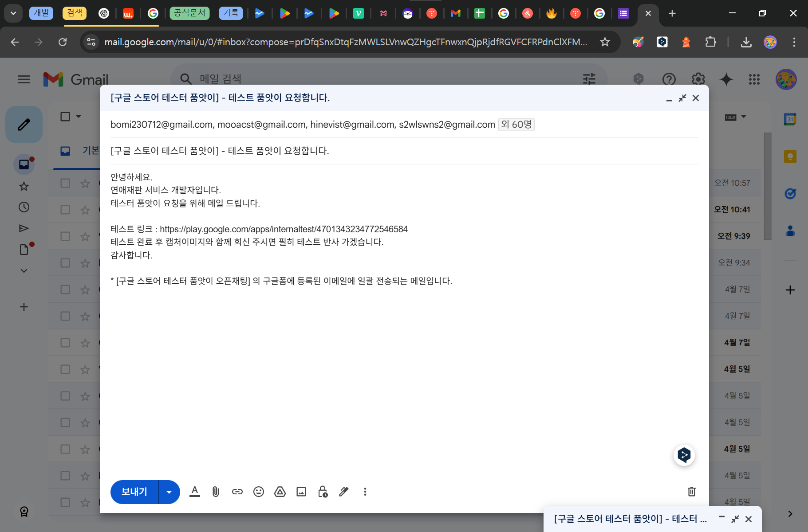This screenshot has width=808, height=532.
Task: Open Chrome three-dot menu
Action: pyautogui.click(x=794, y=42)
